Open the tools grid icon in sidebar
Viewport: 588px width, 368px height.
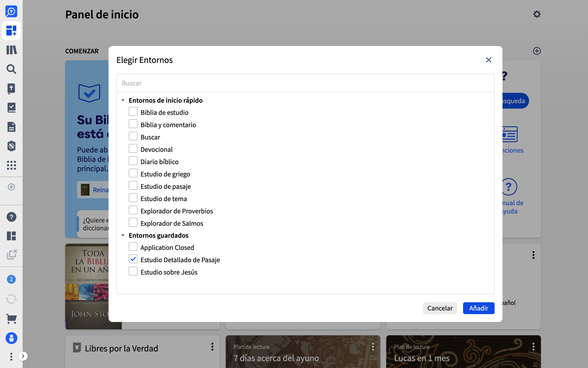(x=11, y=165)
